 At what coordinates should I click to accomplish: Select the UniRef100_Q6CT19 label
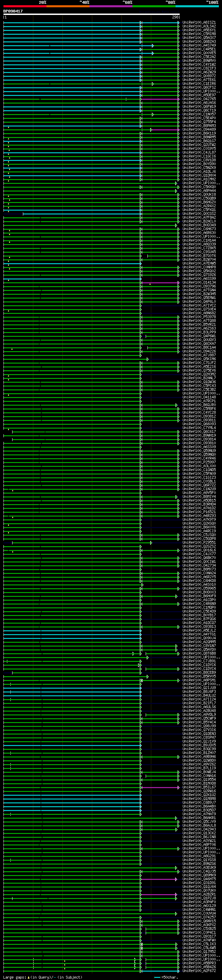pyautogui.click(x=199, y=110)
